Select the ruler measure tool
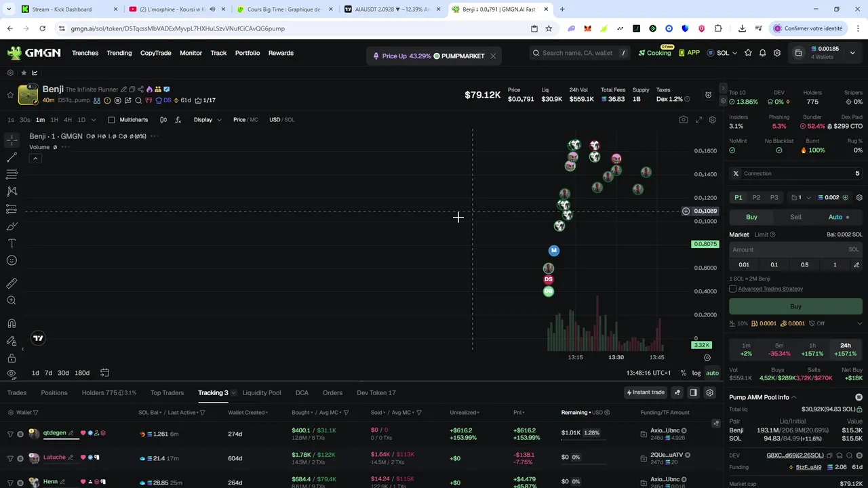The width and height of the screenshot is (868, 488). point(12,283)
